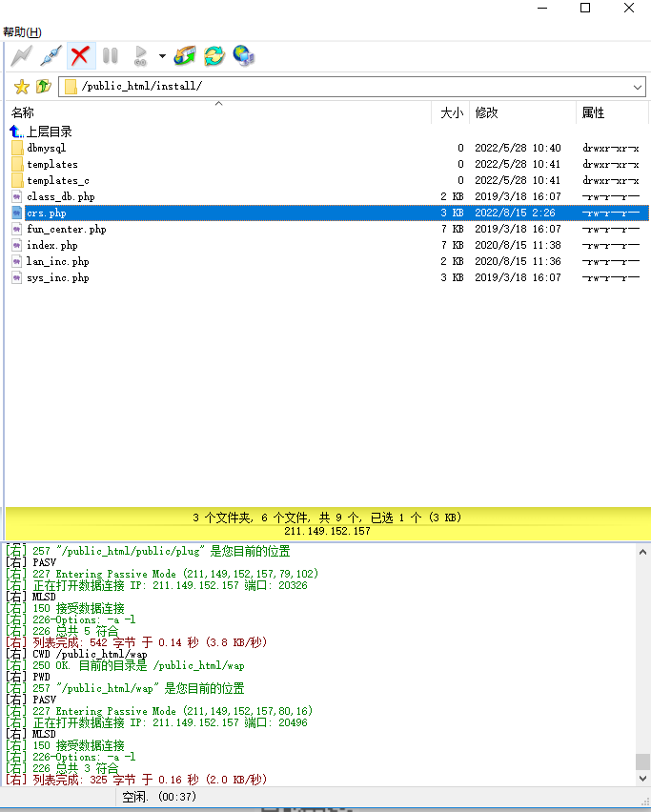Refresh the remote file listing
The image size is (651, 812).
pos(214,56)
